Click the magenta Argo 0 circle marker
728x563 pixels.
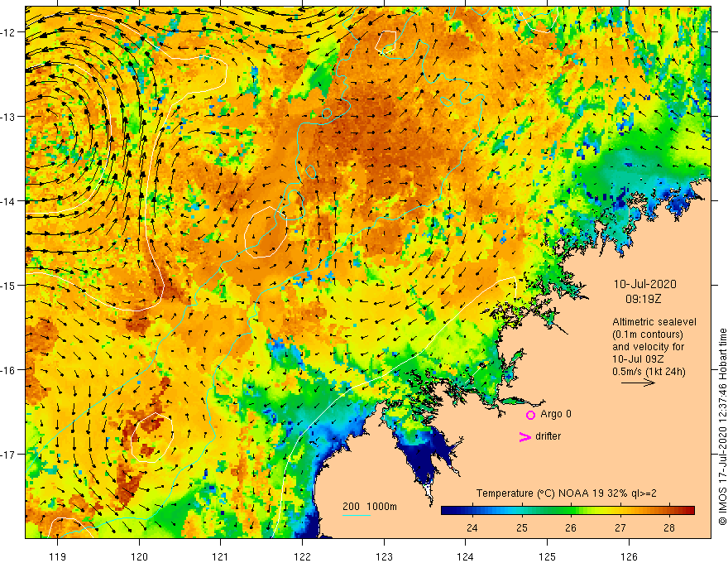pos(530,415)
